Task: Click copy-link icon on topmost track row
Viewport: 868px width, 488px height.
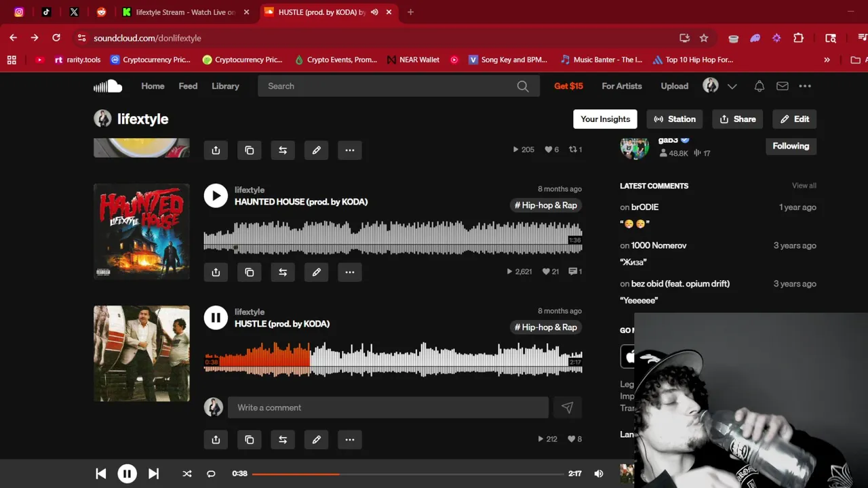Action: coord(250,150)
